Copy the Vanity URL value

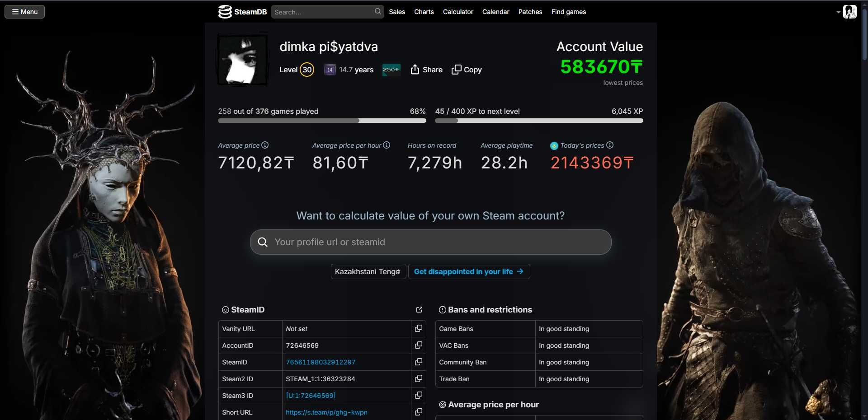(419, 328)
